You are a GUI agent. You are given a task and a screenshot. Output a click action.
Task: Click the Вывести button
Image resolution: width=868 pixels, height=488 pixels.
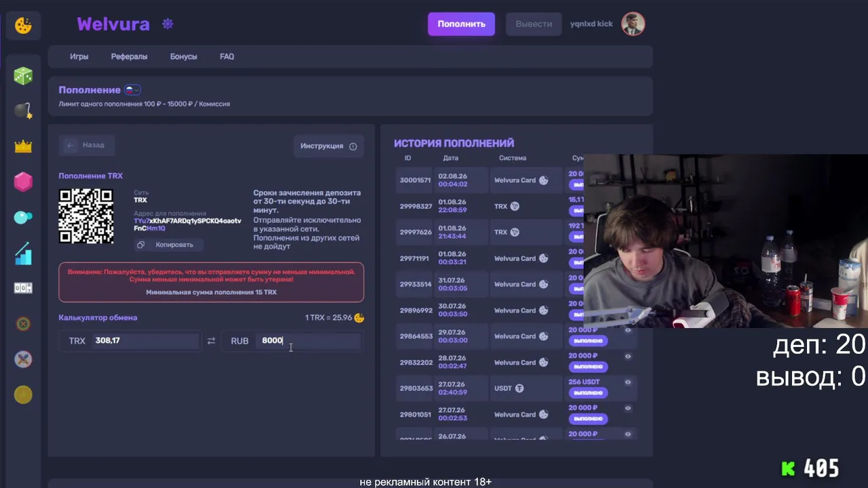click(534, 24)
